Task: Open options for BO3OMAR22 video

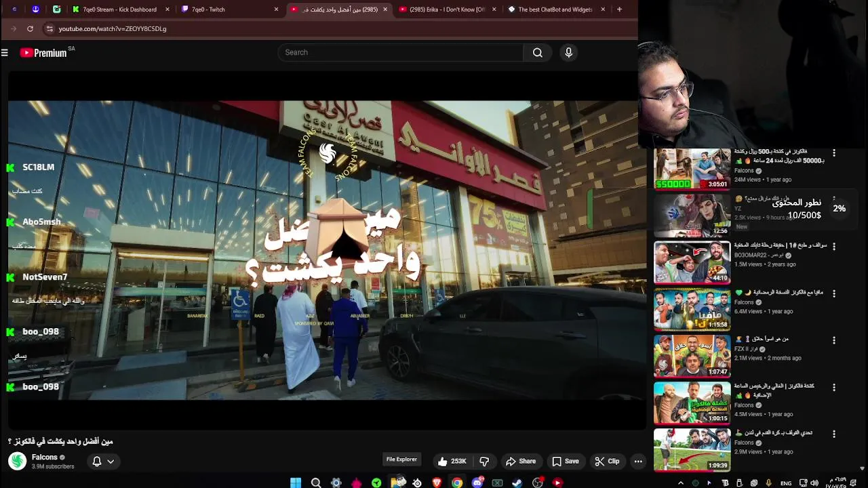Action: (x=834, y=247)
